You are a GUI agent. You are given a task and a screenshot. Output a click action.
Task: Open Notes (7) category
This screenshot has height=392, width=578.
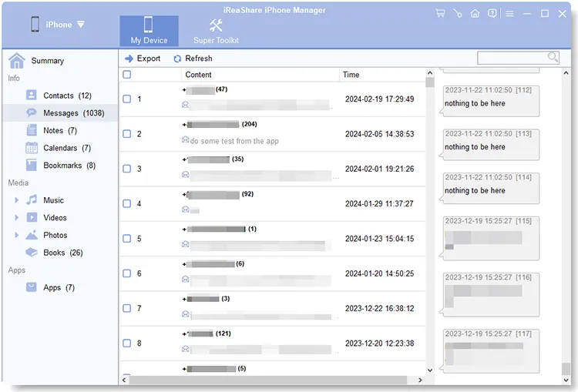coord(60,130)
